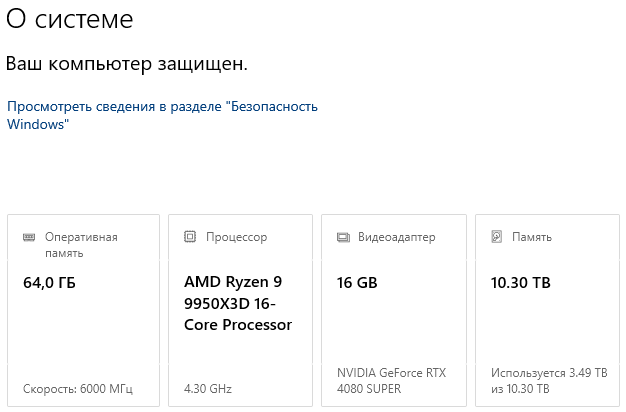
Task: Click the 16 GB video memory value
Action: 357,283
